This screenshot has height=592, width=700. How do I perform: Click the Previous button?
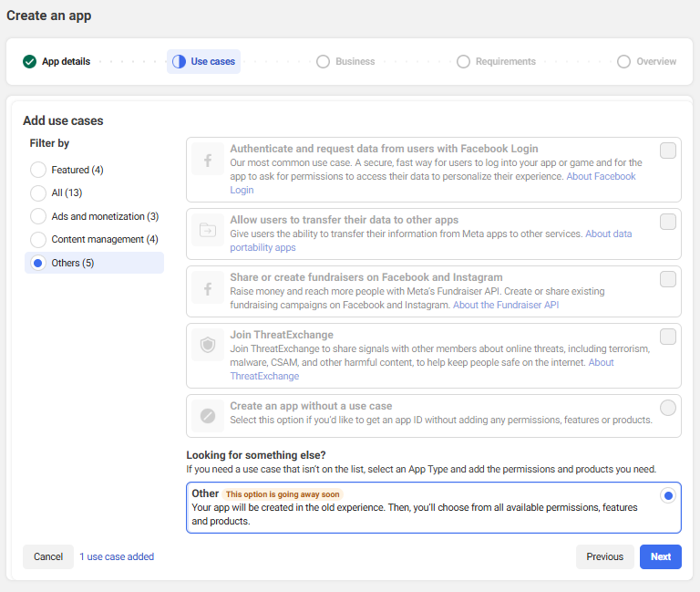[604, 556]
